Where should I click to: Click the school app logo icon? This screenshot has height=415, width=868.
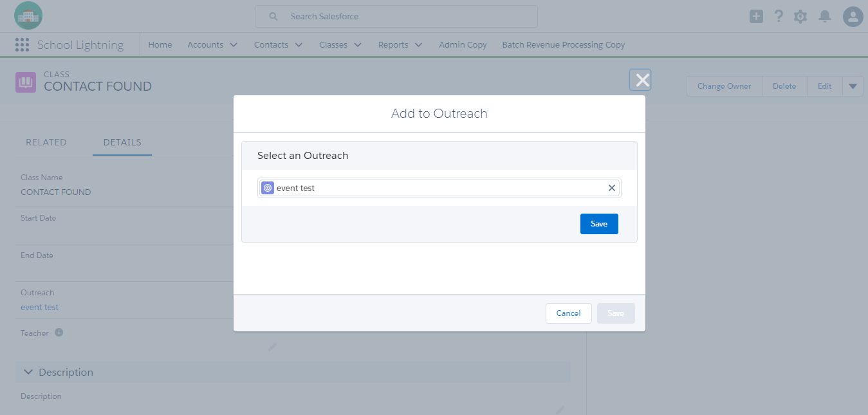pos(28,15)
